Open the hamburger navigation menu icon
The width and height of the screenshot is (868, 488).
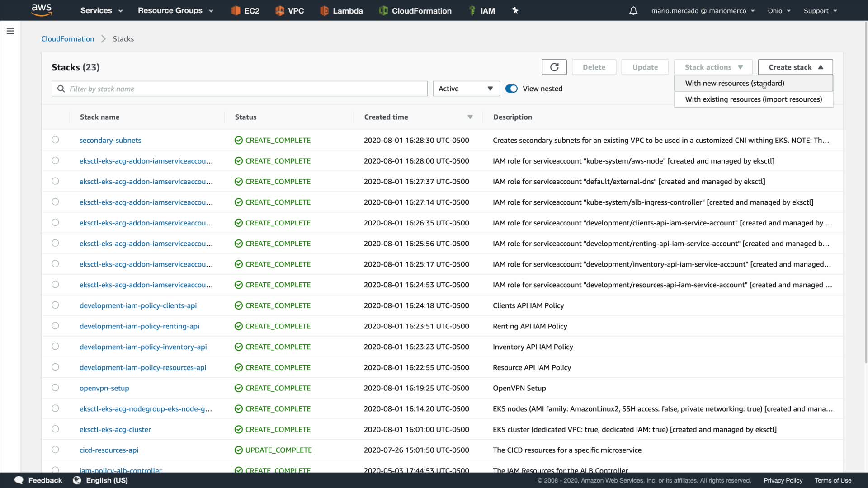coord(10,31)
